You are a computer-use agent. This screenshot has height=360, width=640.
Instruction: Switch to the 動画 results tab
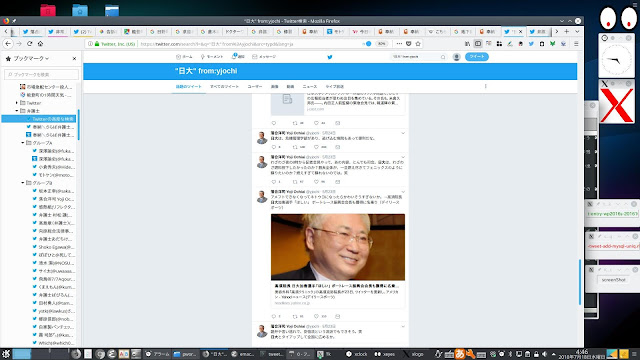point(290,87)
